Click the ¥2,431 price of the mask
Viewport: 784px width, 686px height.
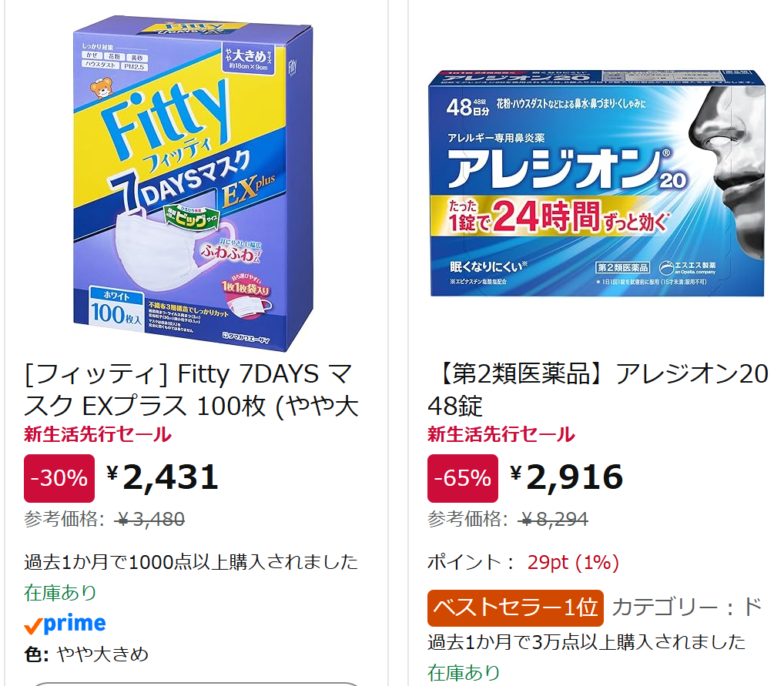(x=162, y=477)
